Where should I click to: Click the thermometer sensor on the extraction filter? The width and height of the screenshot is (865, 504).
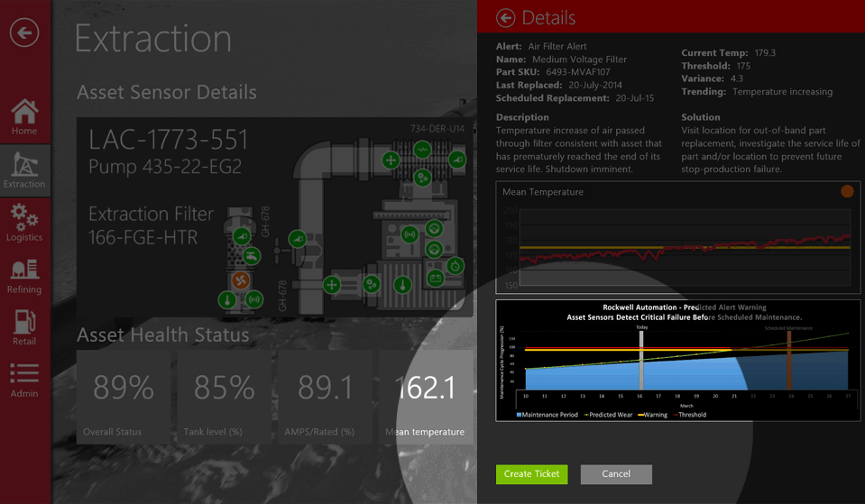pyautogui.click(x=226, y=299)
